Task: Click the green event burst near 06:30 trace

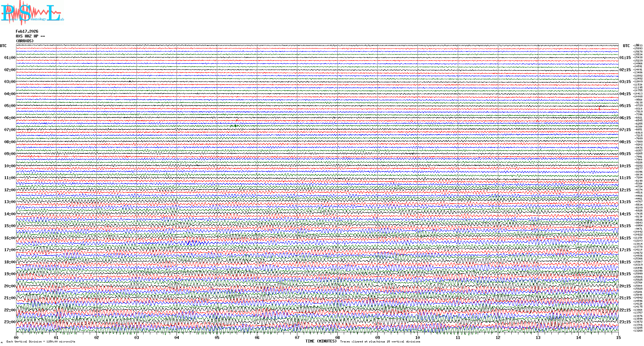Action: tap(235, 126)
